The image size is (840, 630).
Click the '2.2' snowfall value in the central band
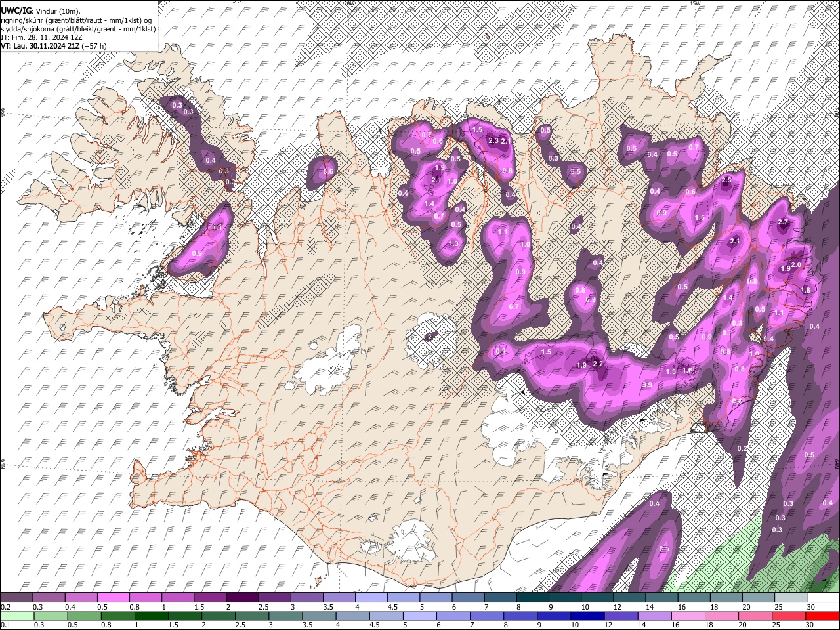597,364
